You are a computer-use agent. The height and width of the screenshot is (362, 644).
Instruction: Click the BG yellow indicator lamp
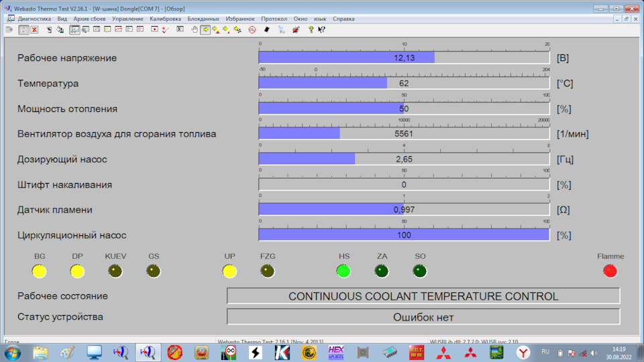click(x=39, y=271)
